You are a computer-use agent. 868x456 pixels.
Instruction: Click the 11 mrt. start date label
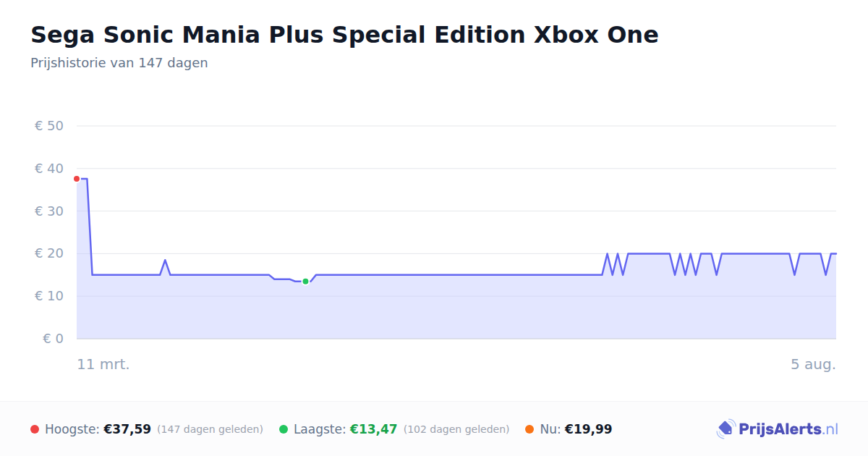point(103,364)
